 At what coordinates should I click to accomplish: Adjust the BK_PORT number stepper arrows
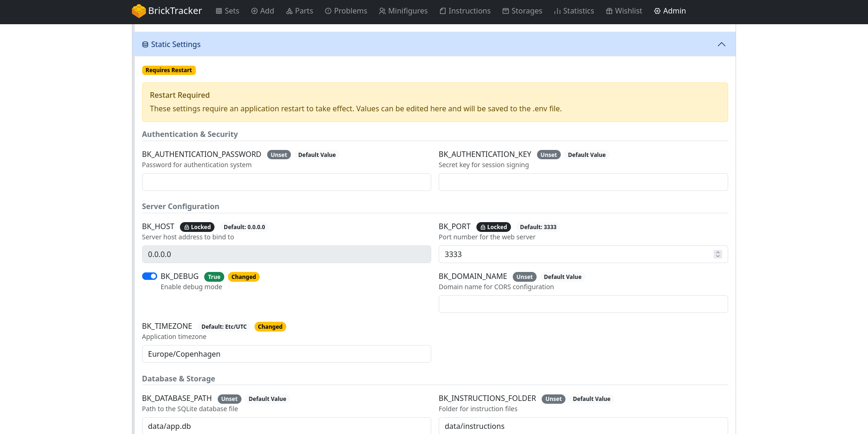click(x=717, y=254)
